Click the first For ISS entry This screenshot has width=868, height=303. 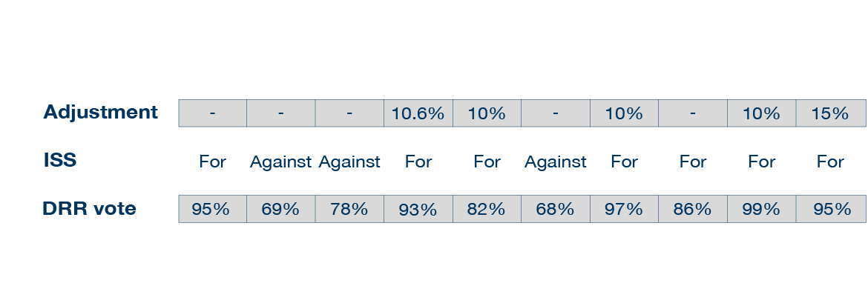tap(213, 162)
